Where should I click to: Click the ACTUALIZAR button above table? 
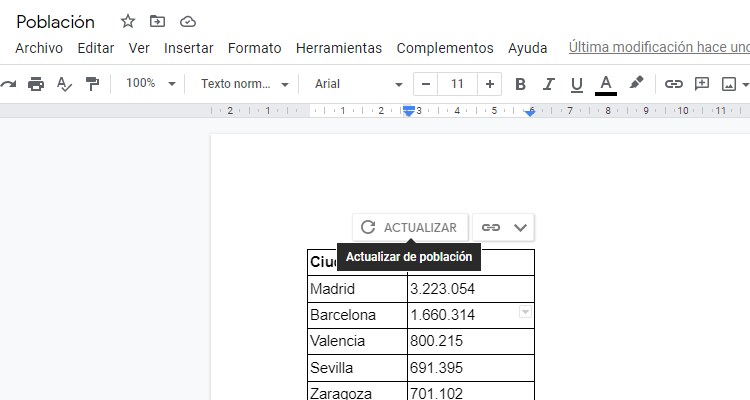(409, 227)
